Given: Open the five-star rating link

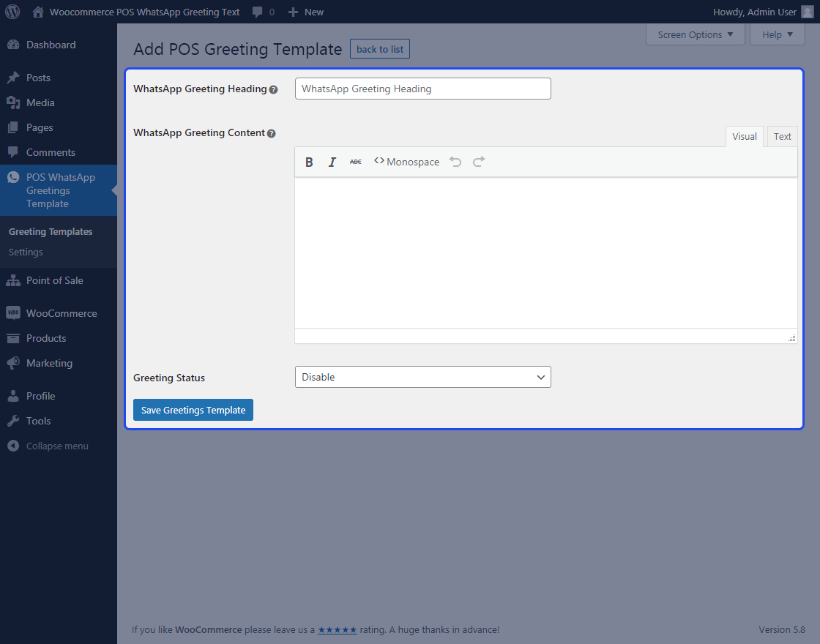Looking at the screenshot, I should [x=338, y=629].
